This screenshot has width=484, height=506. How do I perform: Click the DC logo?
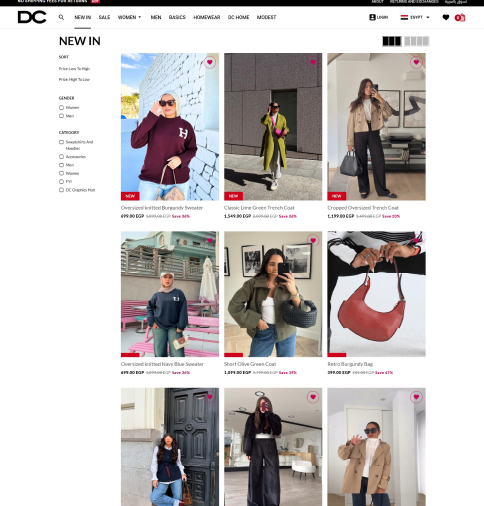coord(32,17)
